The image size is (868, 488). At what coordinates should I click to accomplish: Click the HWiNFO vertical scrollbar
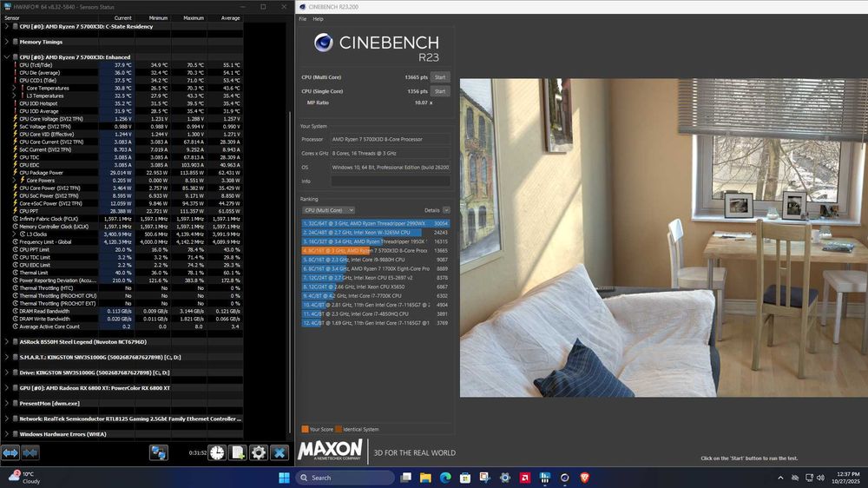tap(290, 272)
